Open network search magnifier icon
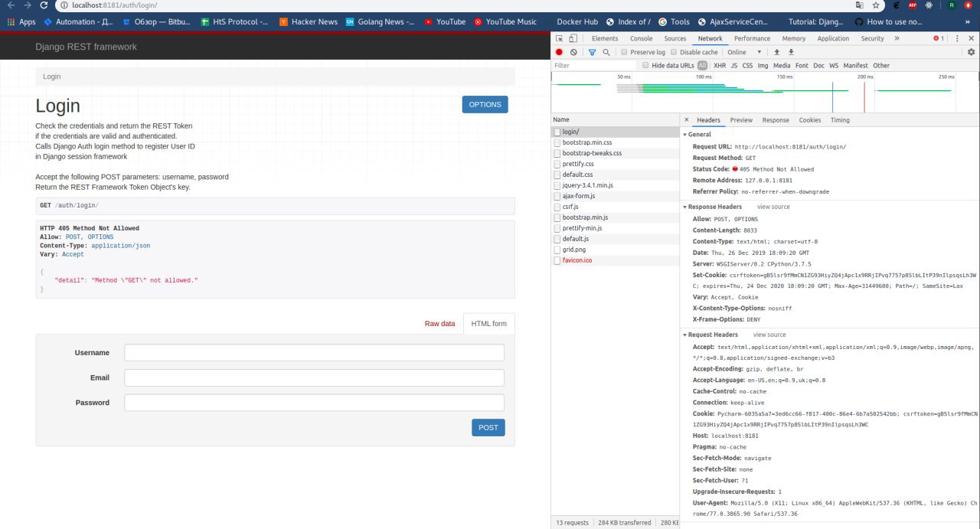This screenshot has height=529, width=980. 606,52
